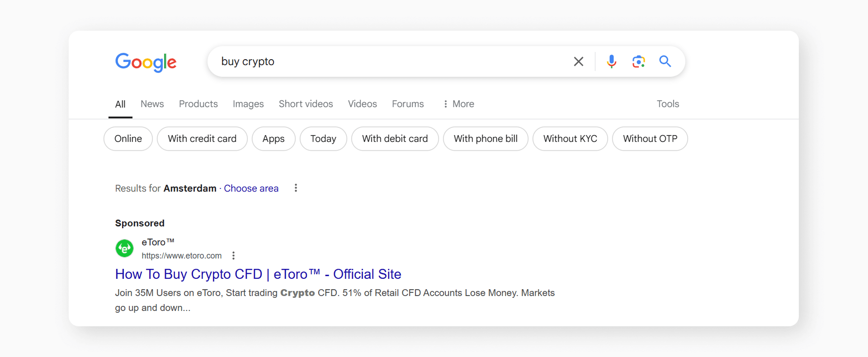
Task: Select the Today filter chip
Action: [x=323, y=139]
